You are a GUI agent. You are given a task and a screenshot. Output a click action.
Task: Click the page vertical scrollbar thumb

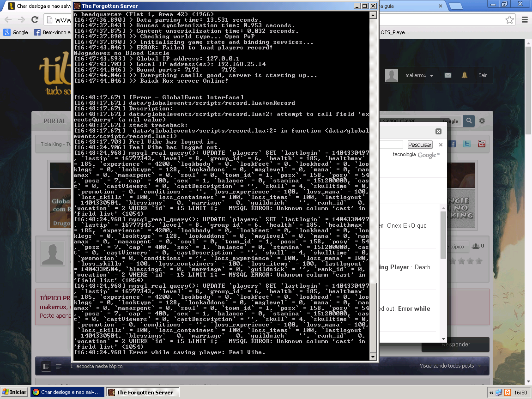528,91
